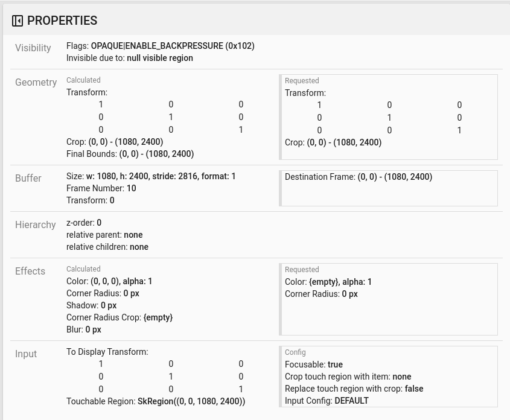Select the Input Config DEFAULT value

[352, 401]
